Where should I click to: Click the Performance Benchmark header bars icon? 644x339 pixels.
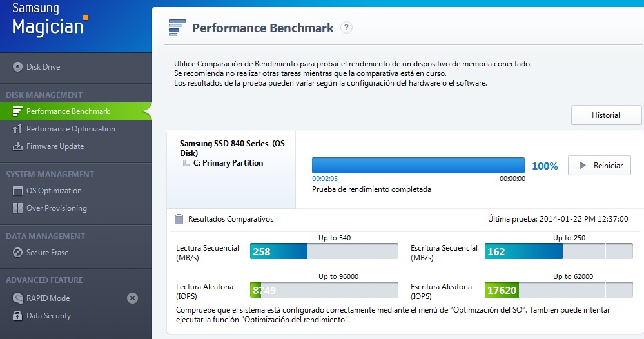click(x=177, y=28)
